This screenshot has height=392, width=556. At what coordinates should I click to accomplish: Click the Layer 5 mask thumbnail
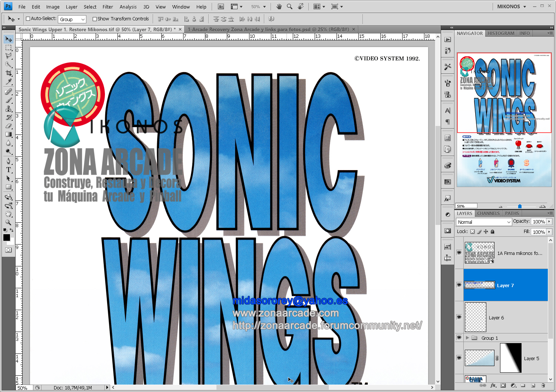pyautogui.click(x=511, y=358)
